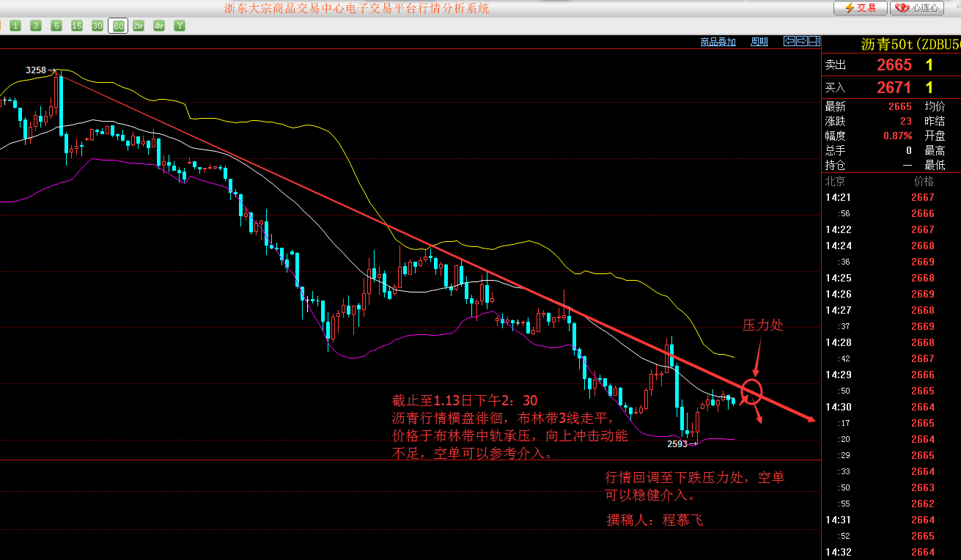Viewport: 961px width, 560px height.
Task: Select the :36 tick row
Action: 891,262
